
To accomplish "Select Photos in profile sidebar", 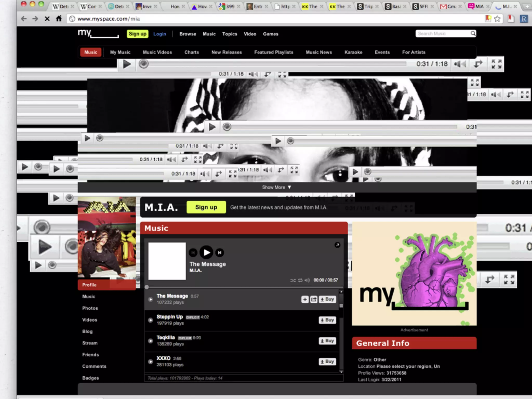I will pos(90,308).
